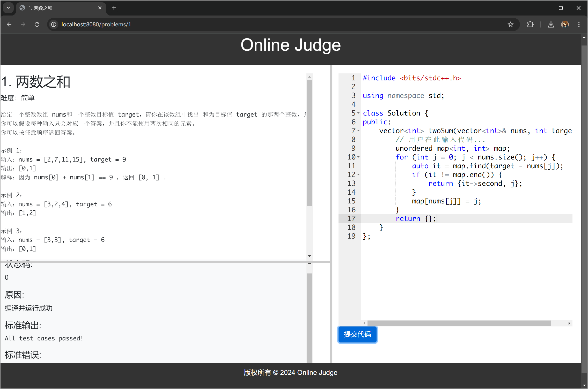Click problem description scrollbar down arrow
The image size is (588, 389).
pyautogui.click(x=310, y=256)
